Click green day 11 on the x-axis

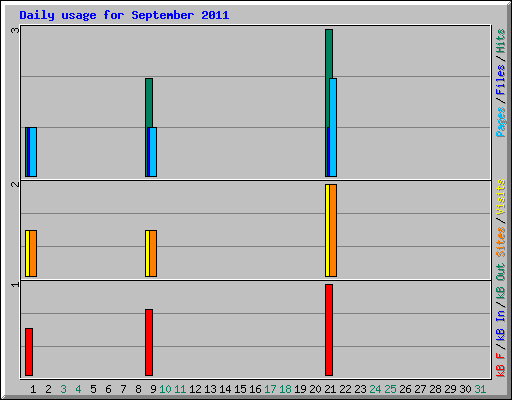(180, 389)
